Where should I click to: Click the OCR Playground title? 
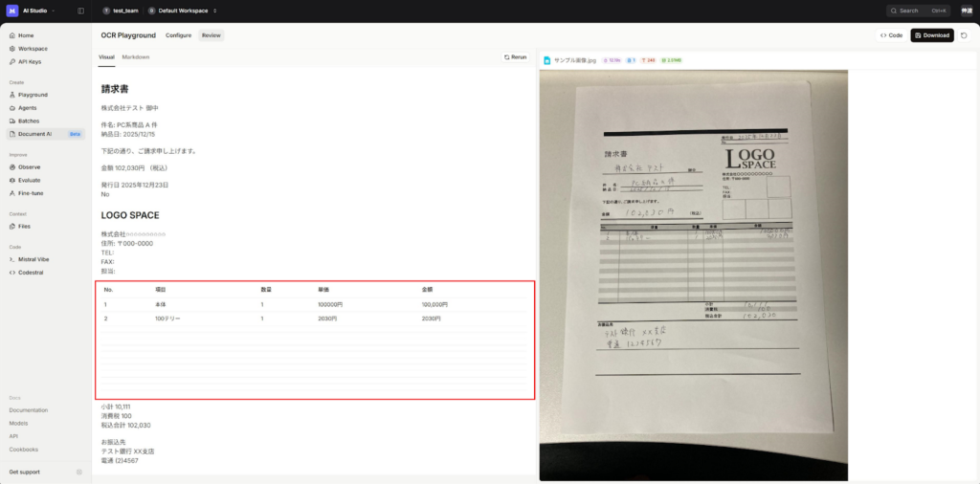pos(128,35)
